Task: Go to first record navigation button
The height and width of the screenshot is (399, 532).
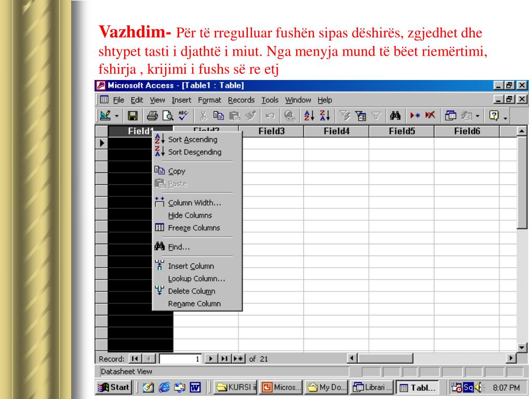Action: (135, 358)
